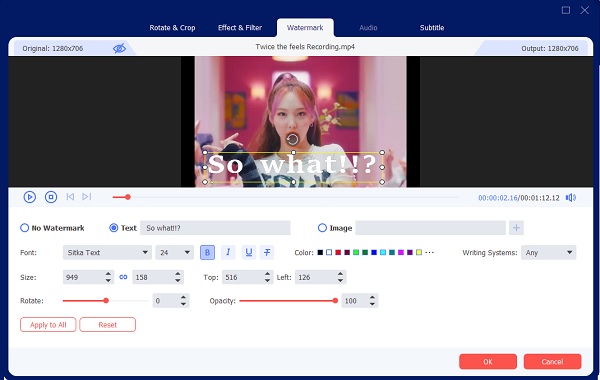This screenshot has width=600, height=380.
Task: Pick the black color swatch
Action: pos(320,253)
